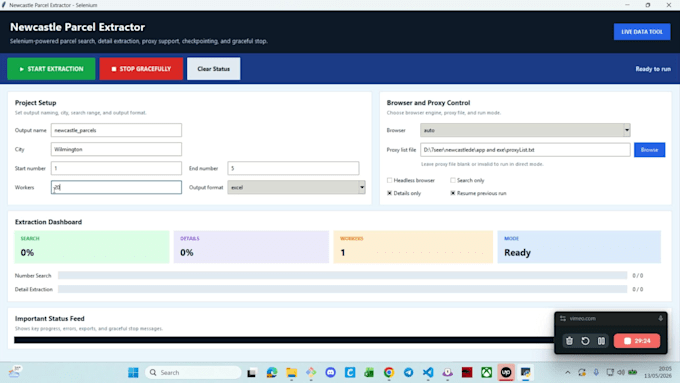680x383 pixels.
Task: Click the red square app taskbar icon
Action: coord(467,373)
